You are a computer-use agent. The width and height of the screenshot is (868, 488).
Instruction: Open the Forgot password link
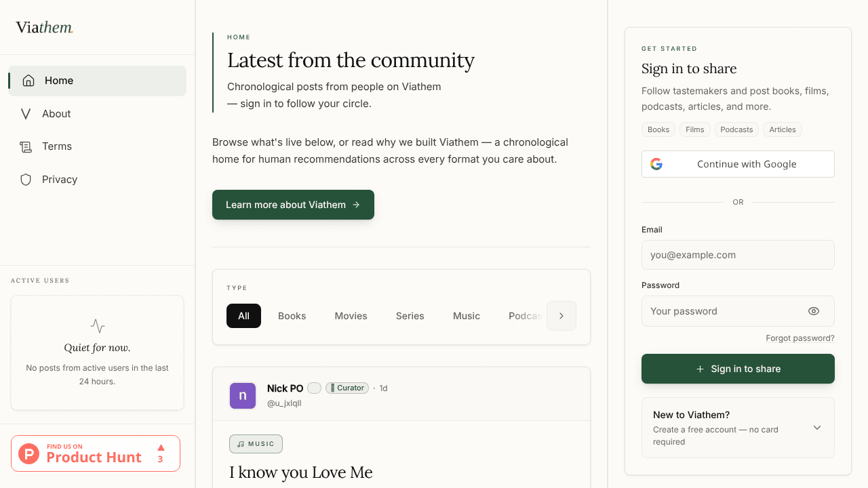coord(800,338)
